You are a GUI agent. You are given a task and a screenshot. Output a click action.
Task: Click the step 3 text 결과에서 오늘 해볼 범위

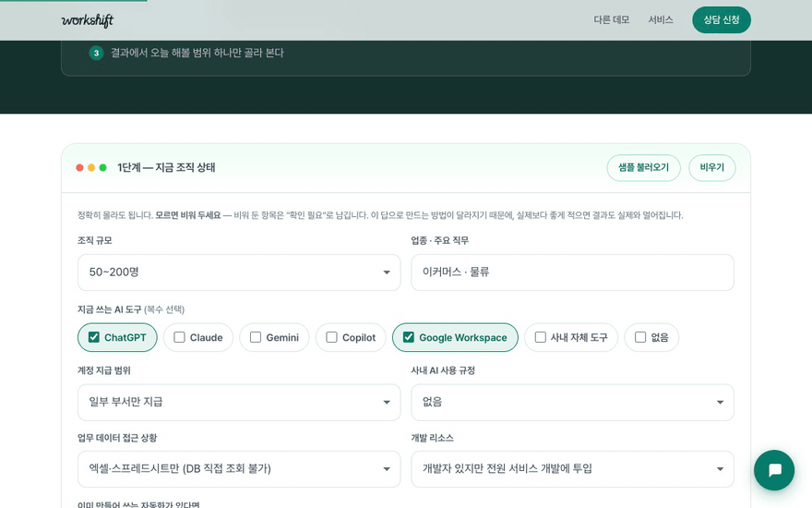pos(197,53)
